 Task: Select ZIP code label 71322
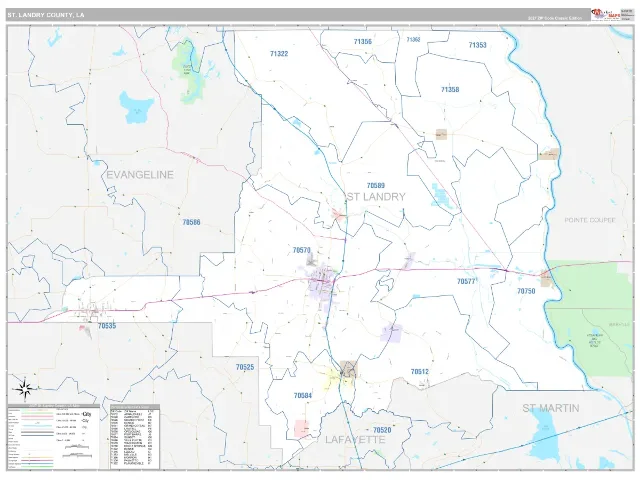point(279,53)
